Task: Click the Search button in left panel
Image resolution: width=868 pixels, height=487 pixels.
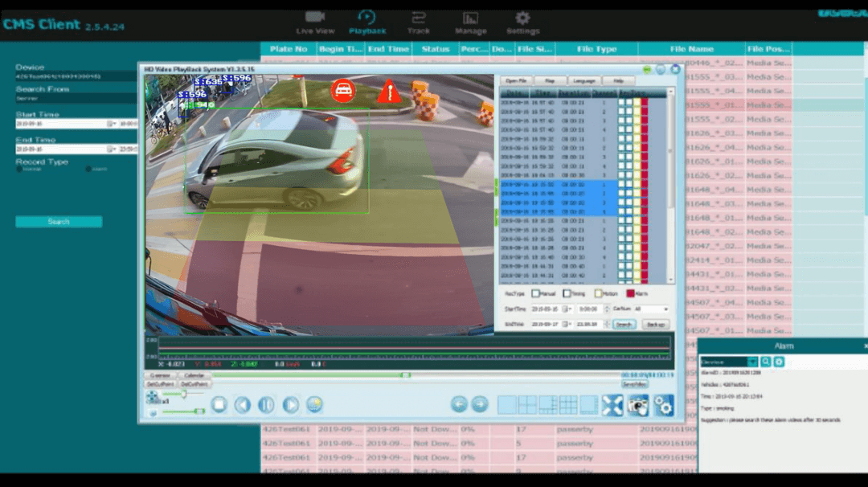Action: pyautogui.click(x=59, y=222)
